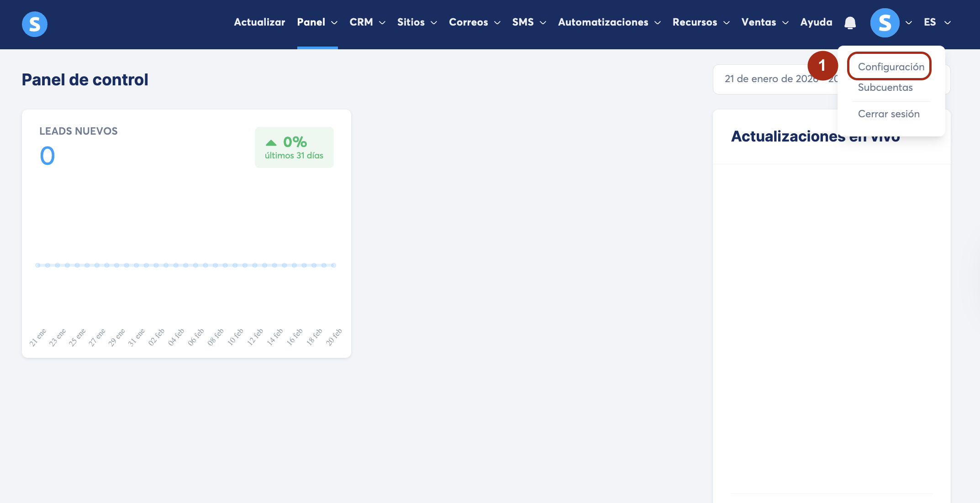
Task: Click the green 0% trend indicator badge
Action: pyautogui.click(x=294, y=147)
